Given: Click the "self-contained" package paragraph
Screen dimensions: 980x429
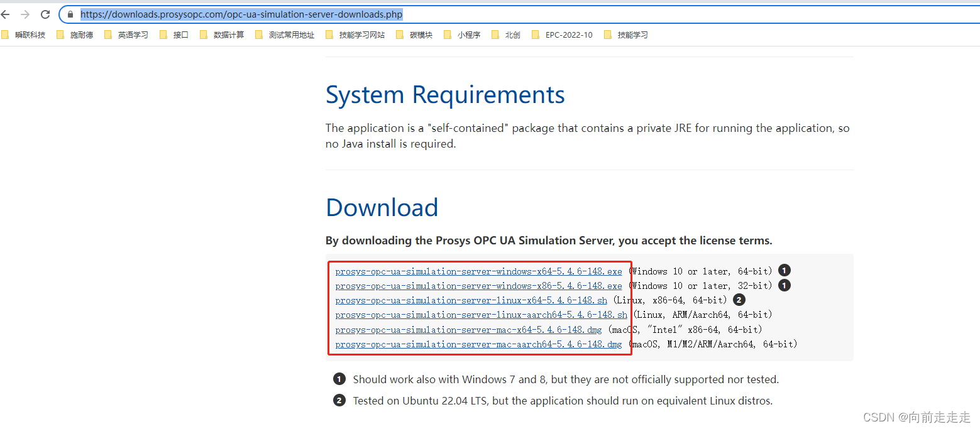Looking at the screenshot, I should point(587,136).
